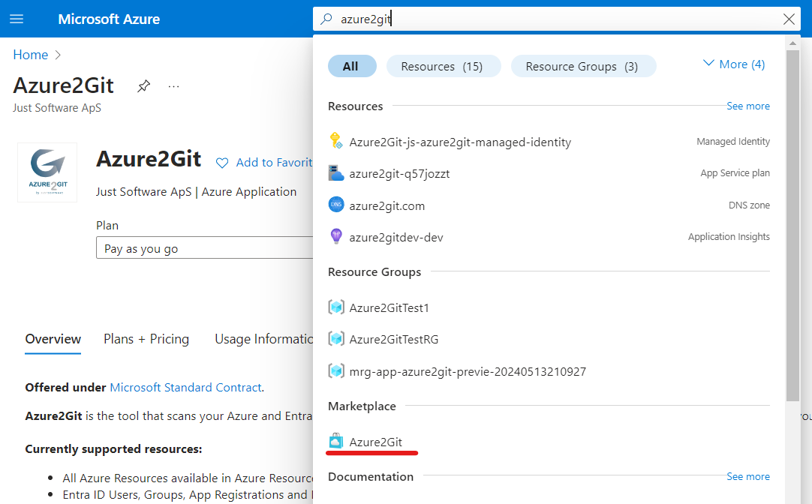Select the App Service plan icon for azure2git-q57jozzt
The width and height of the screenshot is (812, 504).
pos(335,172)
